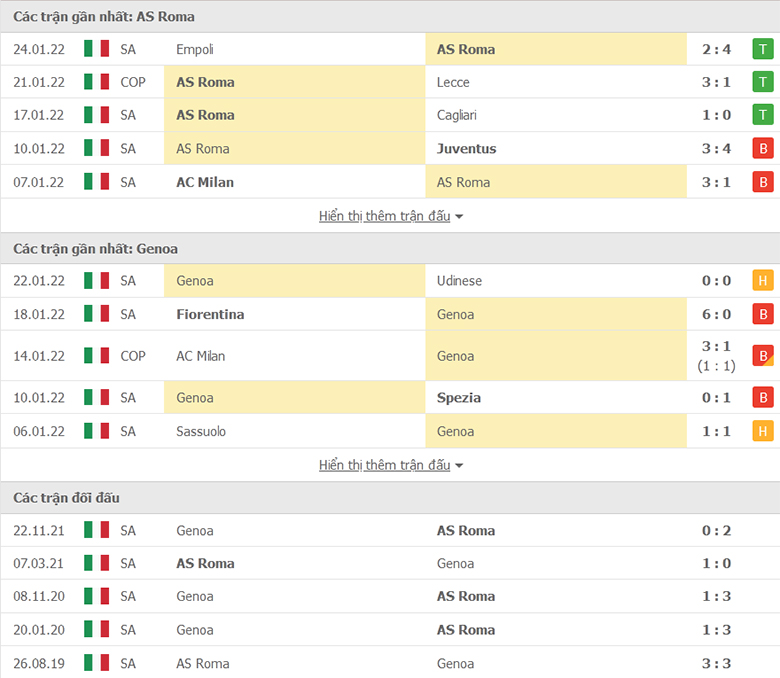This screenshot has height=678, width=780.
Task: Click Italy flag on 24.01.22 Empoli row
Action: tap(97, 49)
